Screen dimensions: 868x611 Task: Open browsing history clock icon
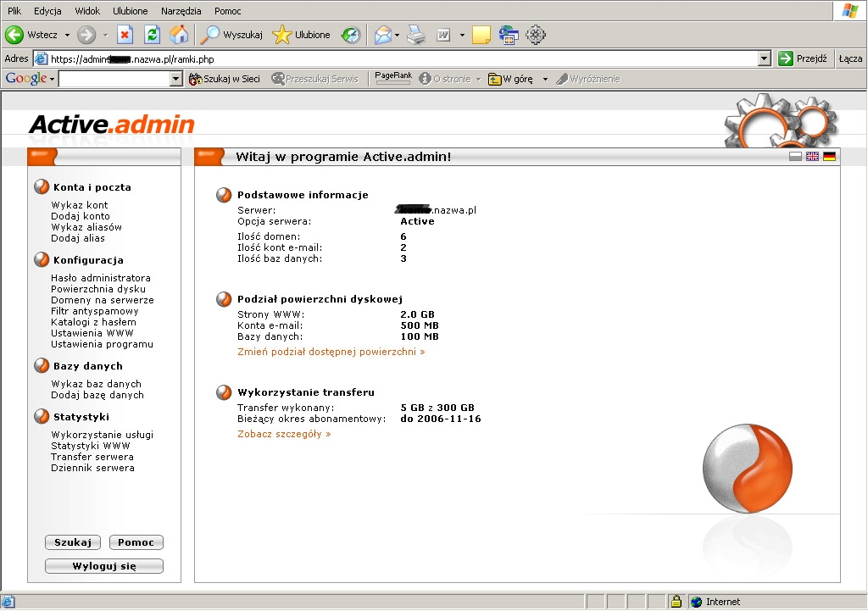[350, 35]
